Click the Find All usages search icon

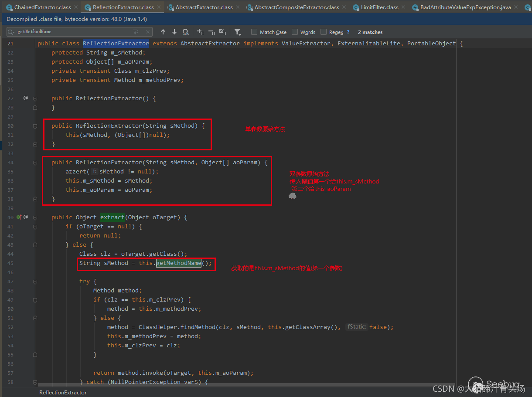point(186,32)
